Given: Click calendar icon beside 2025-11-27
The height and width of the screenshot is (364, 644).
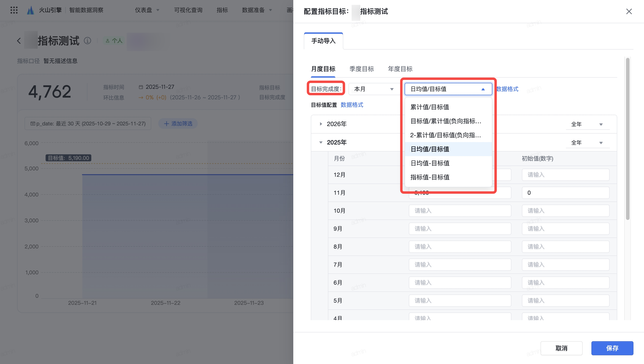Looking at the screenshot, I should tap(141, 87).
